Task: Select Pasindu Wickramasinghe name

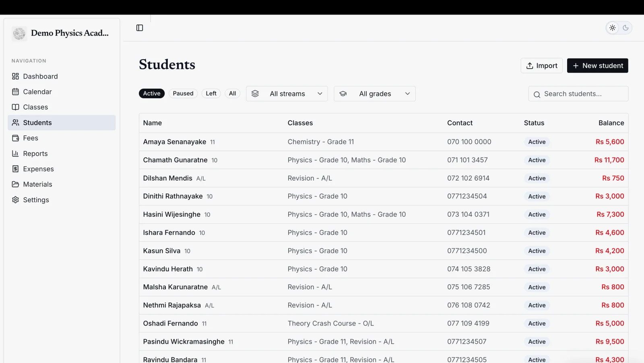Action: click(184, 341)
